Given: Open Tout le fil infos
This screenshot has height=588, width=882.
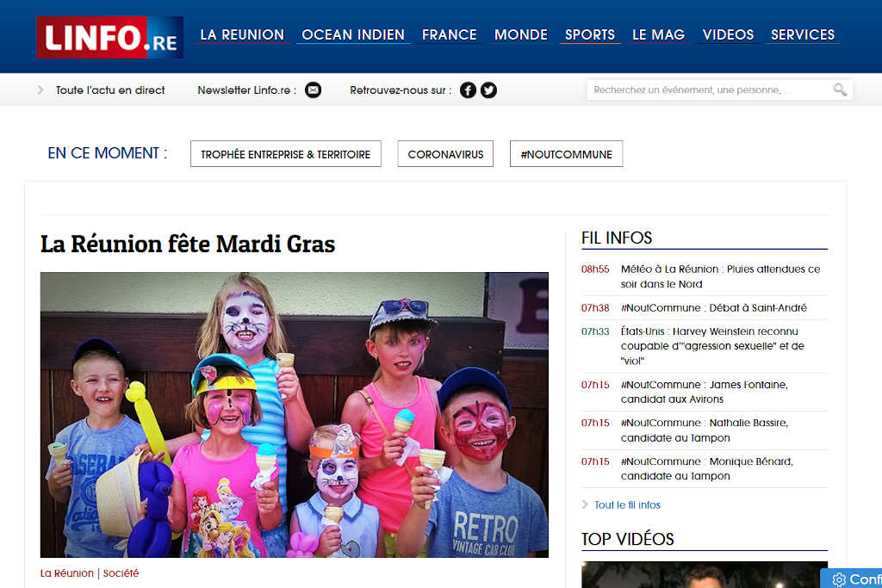Looking at the screenshot, I should [628, 504].
